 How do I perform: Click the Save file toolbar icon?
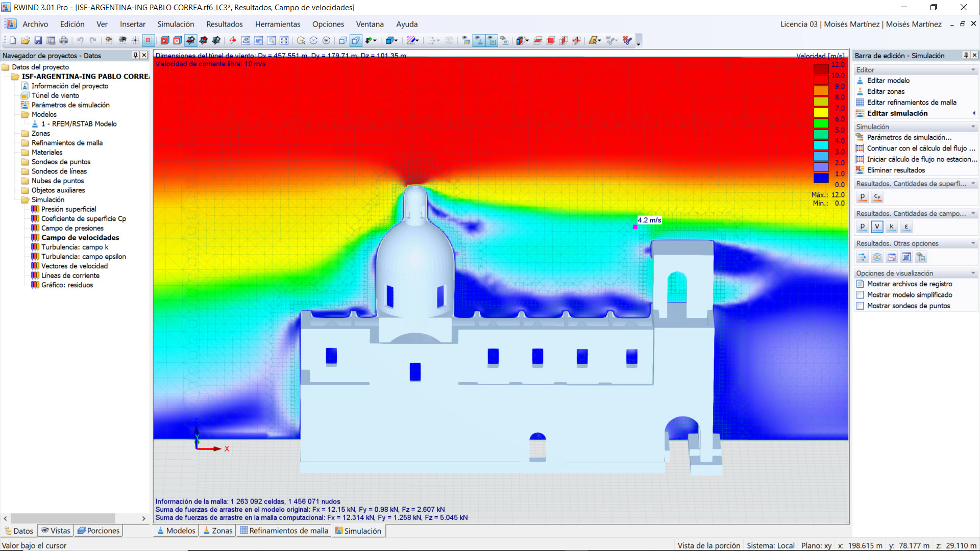point(38,40)
